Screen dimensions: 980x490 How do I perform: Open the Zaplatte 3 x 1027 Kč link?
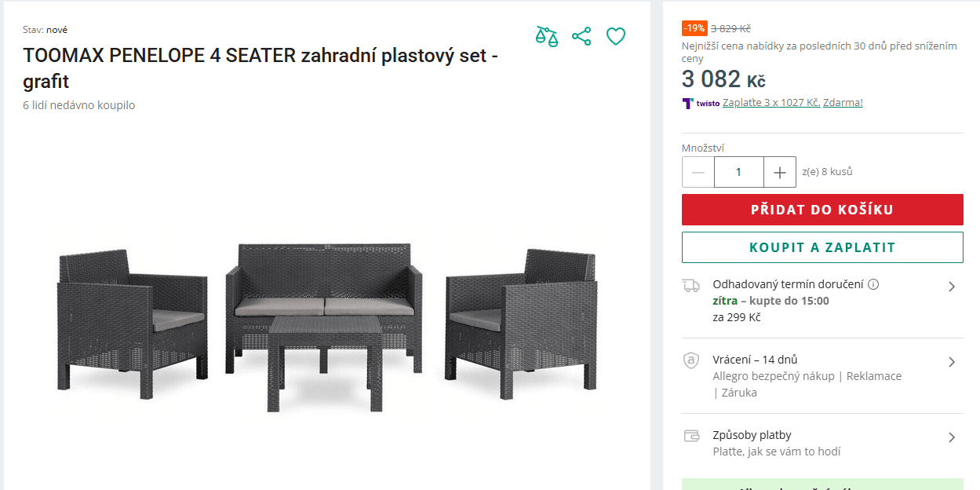coord(771,102)
